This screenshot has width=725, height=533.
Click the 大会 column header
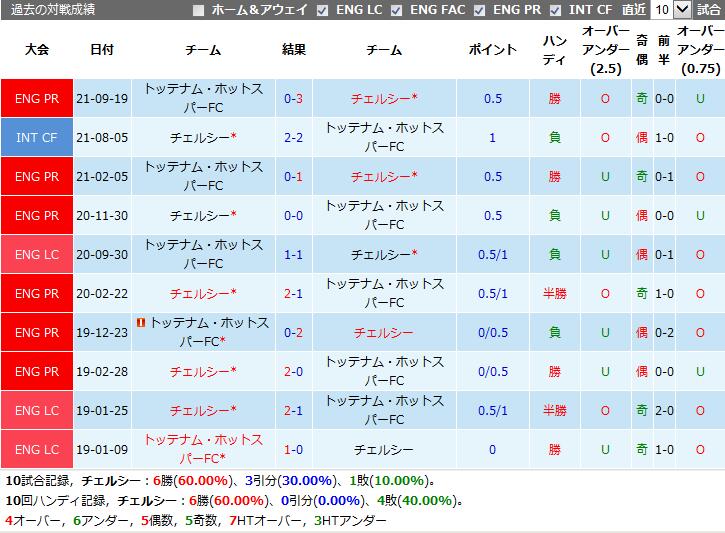click(37, 49)
